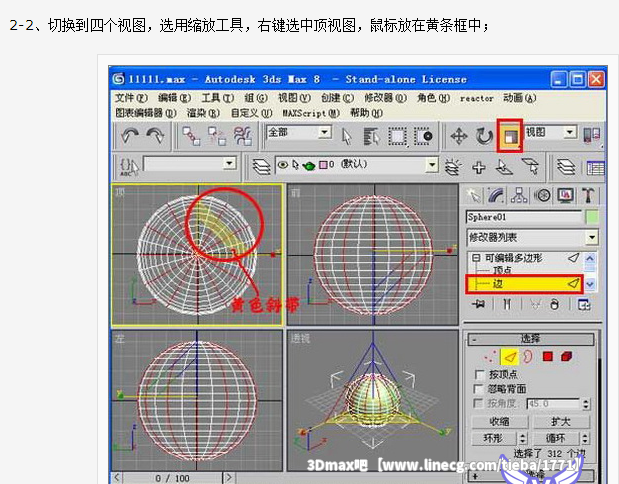
Task: Open the 文件(F) menu
Action: click(x=131, y=98)
